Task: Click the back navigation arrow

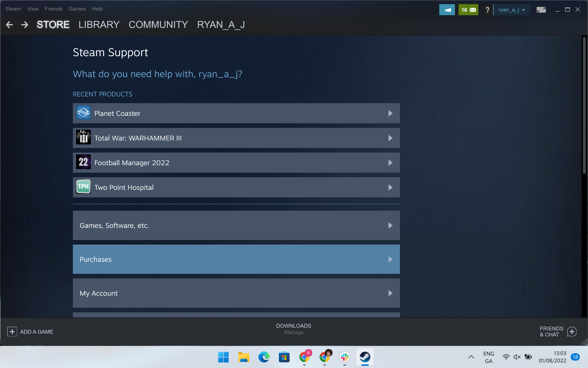Action: coord(9,25)
